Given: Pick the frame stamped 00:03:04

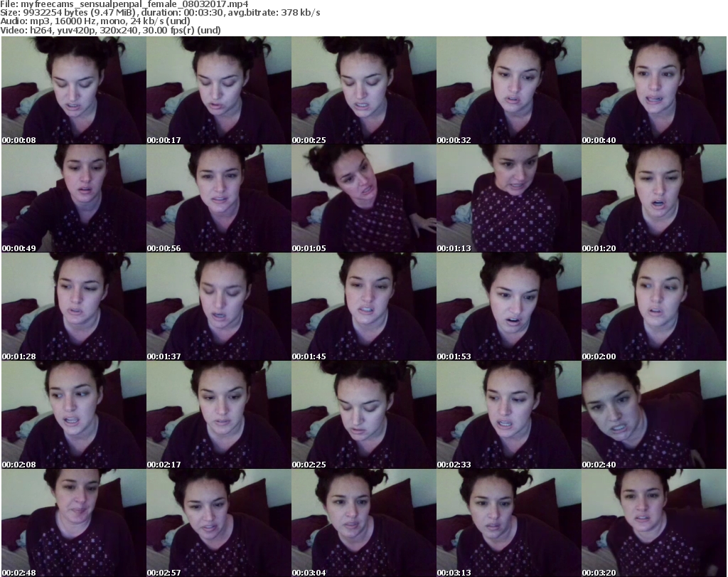Looking at the screenshot, I should tap(363, 523).
